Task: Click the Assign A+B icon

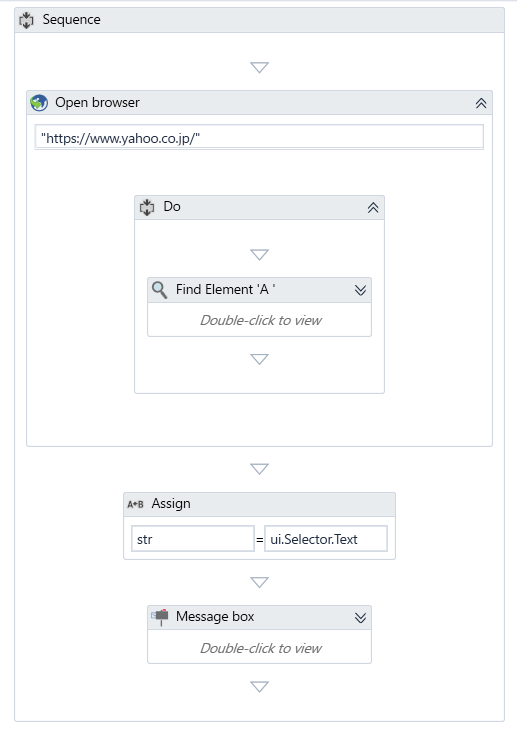Action: click(136, 504)
